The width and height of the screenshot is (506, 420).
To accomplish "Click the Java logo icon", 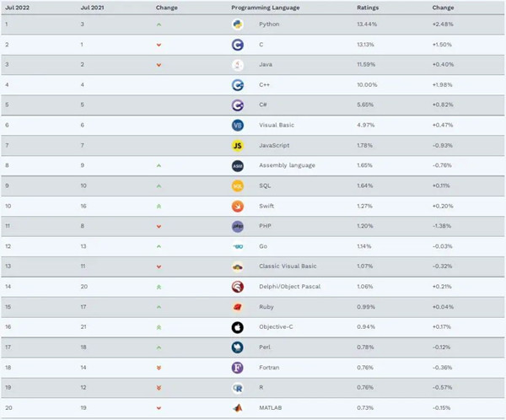I will coord(238,64).
